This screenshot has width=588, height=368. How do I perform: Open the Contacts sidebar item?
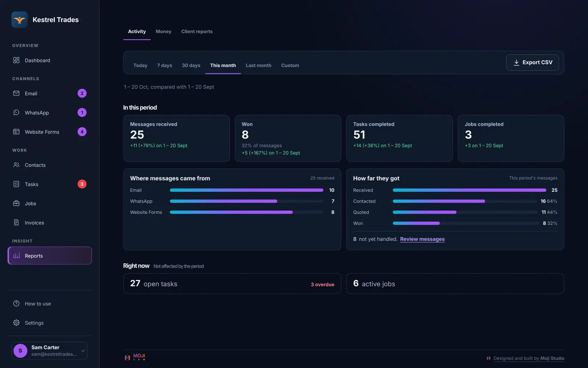50,165
